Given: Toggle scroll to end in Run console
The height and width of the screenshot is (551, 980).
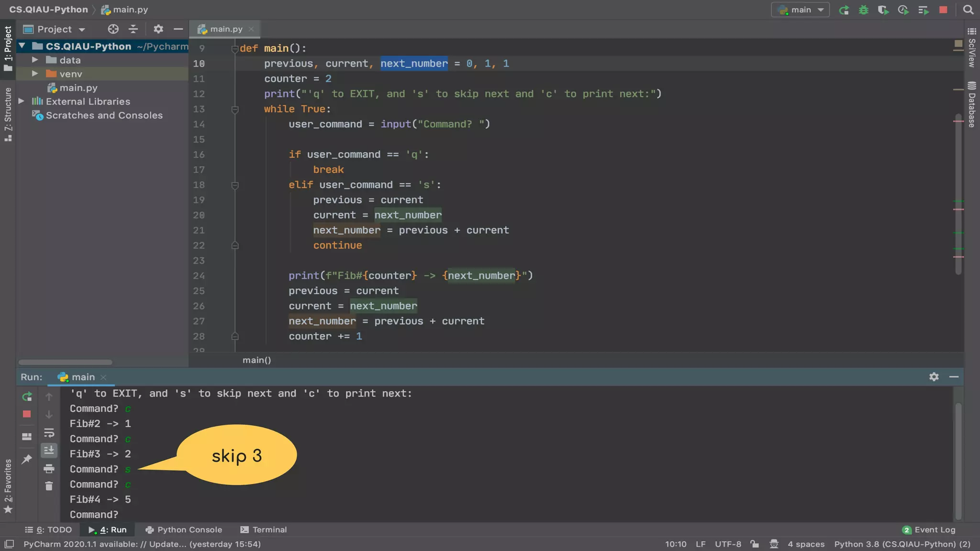Looking at the screenshot, I should [49, 451].
